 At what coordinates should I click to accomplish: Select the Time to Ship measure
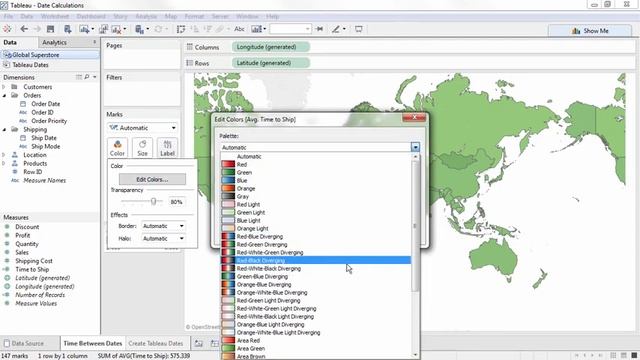(32, 269)
